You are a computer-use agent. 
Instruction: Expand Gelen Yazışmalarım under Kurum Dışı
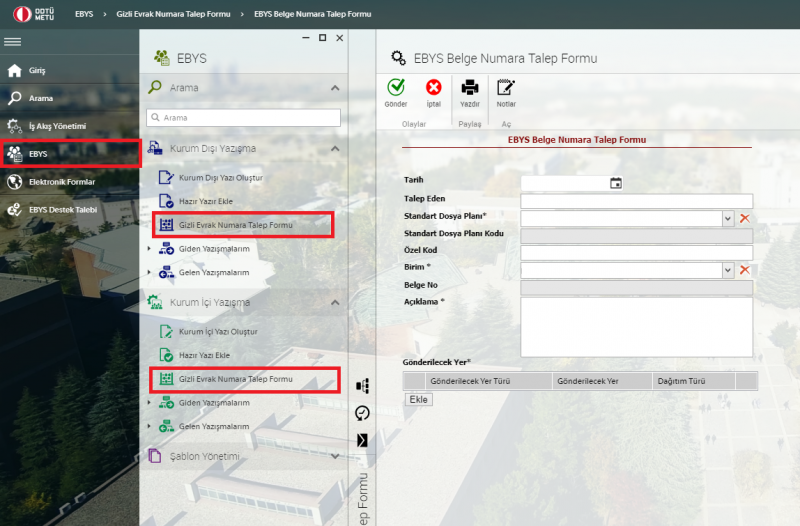coord(149,272)
